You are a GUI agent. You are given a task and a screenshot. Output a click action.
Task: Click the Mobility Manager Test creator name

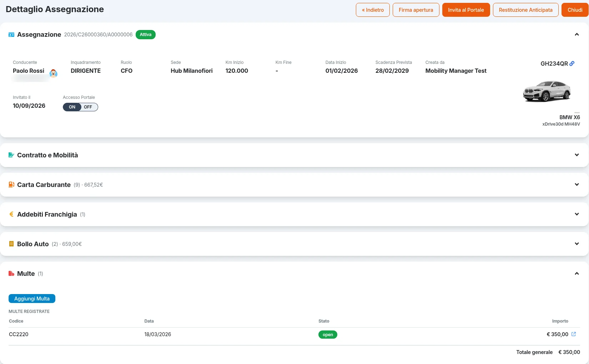456,71
